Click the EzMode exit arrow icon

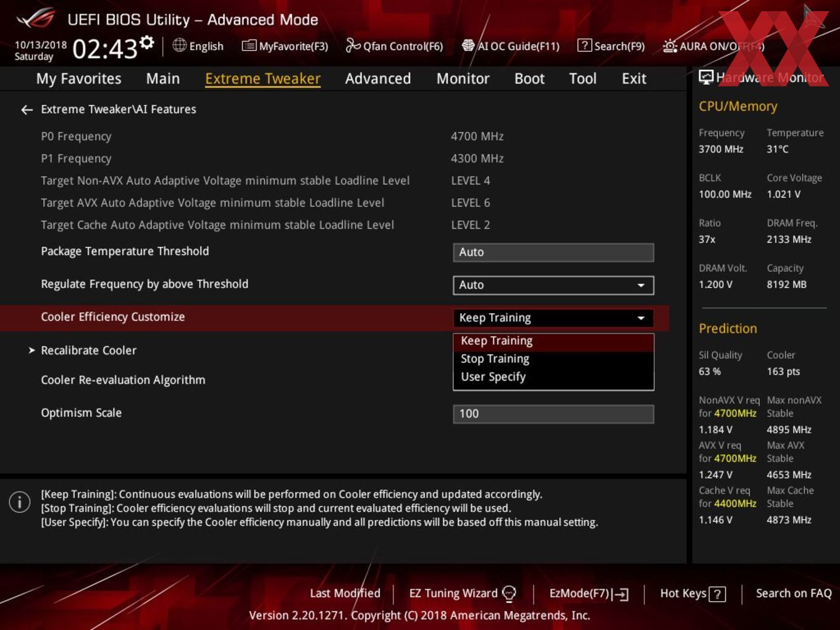tap(621, 594)
